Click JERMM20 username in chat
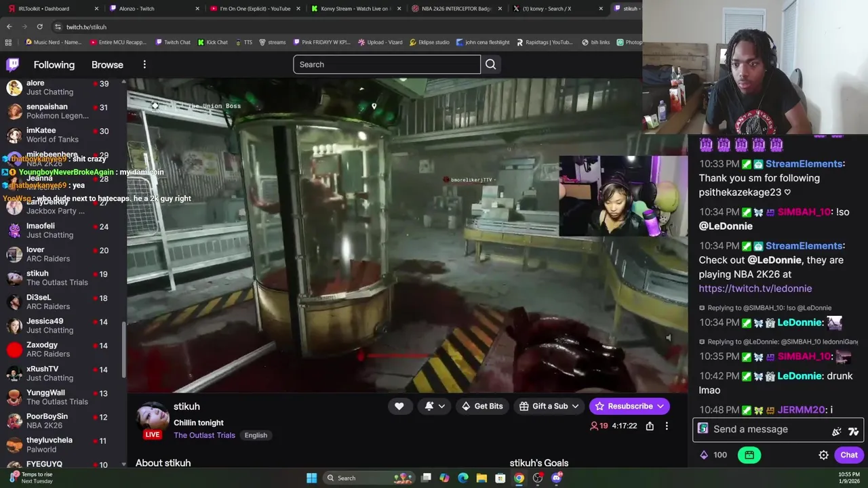 [802, 409]
